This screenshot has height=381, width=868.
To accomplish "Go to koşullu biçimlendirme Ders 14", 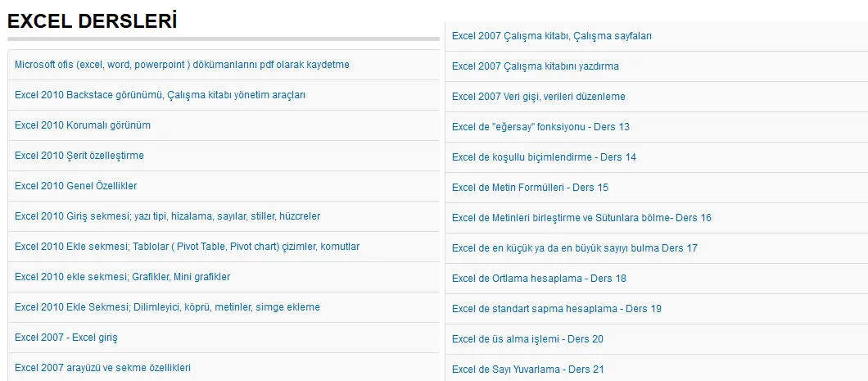I will [x=544, y=157].
